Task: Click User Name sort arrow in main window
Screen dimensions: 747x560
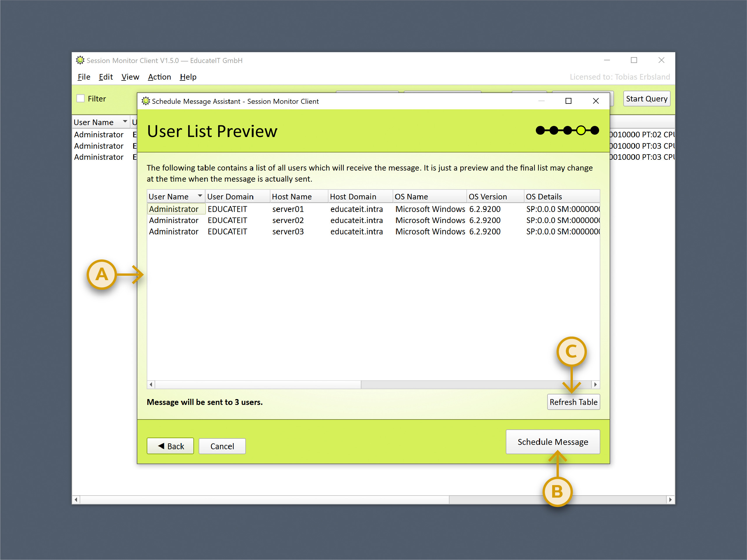Action: (125, 122)
